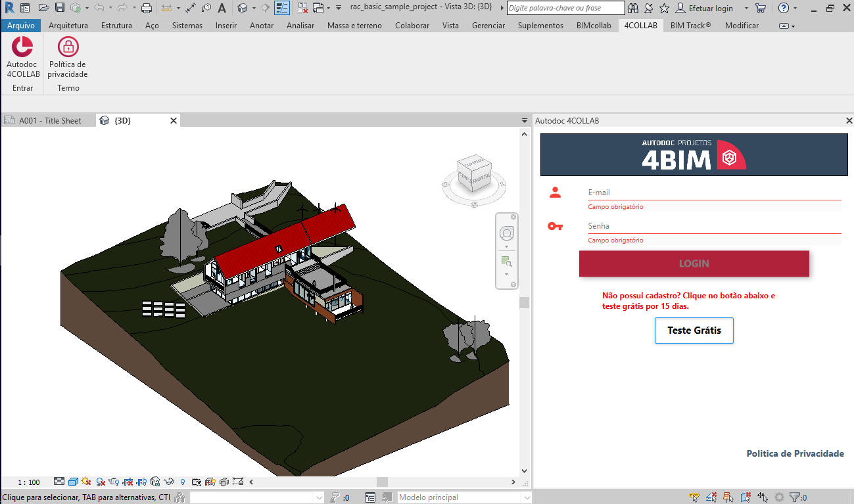Open Visual Style cube icon
This screenshot has height=504, width=854.
click(73, 482)
